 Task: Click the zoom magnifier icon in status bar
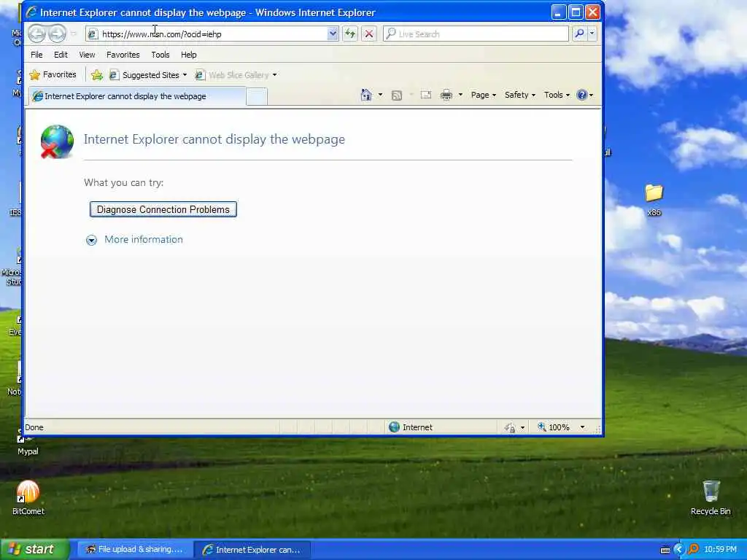point(542,427)
